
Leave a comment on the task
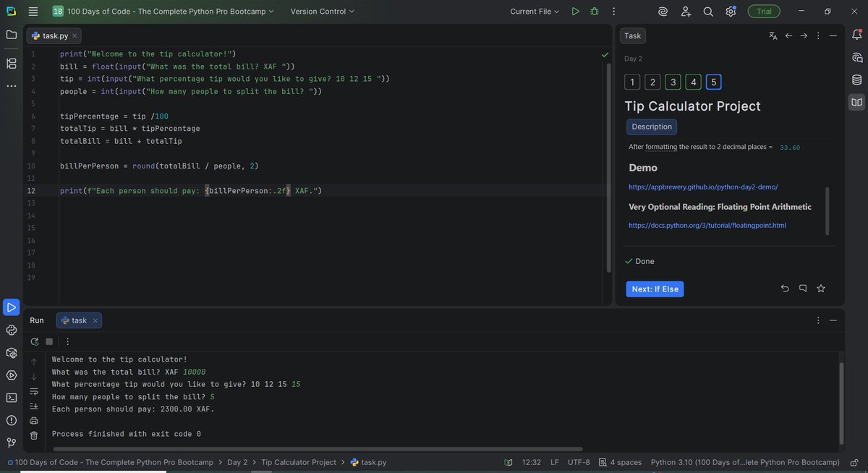point(803,289)
